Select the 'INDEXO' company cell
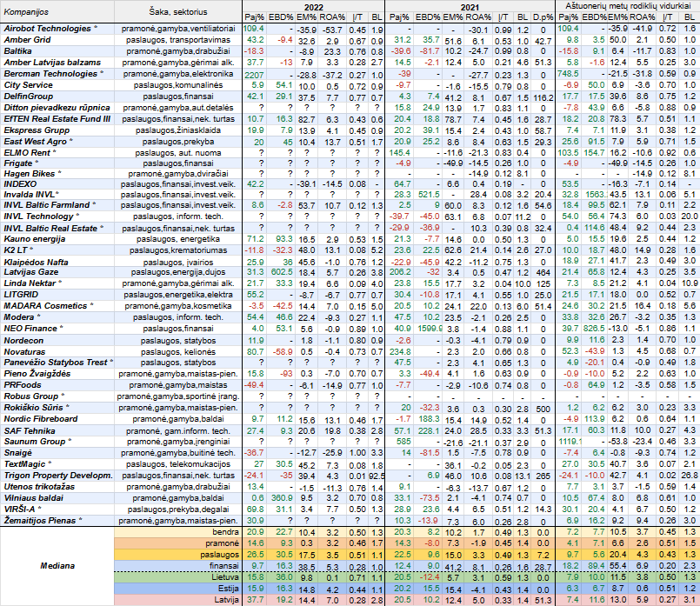The height and width of the screenshot is (606, 700). pyautogui.click(x=57, y=184)
